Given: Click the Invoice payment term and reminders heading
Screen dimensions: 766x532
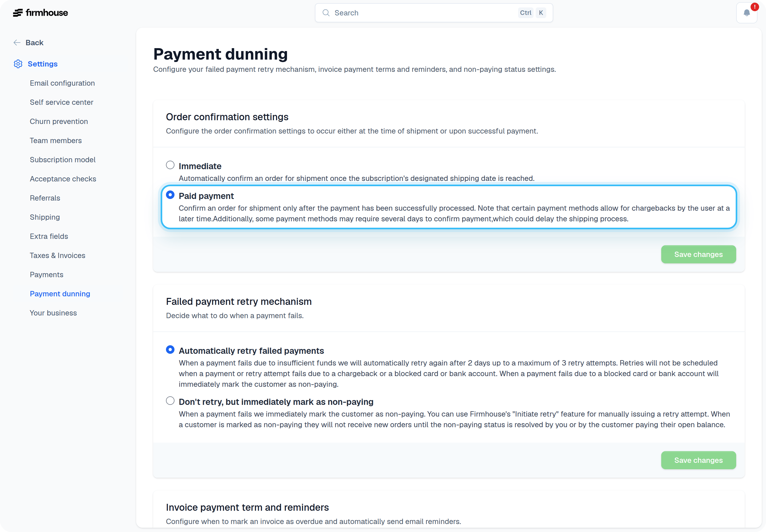Looking at the screenshot, I should tap(247, 507).
